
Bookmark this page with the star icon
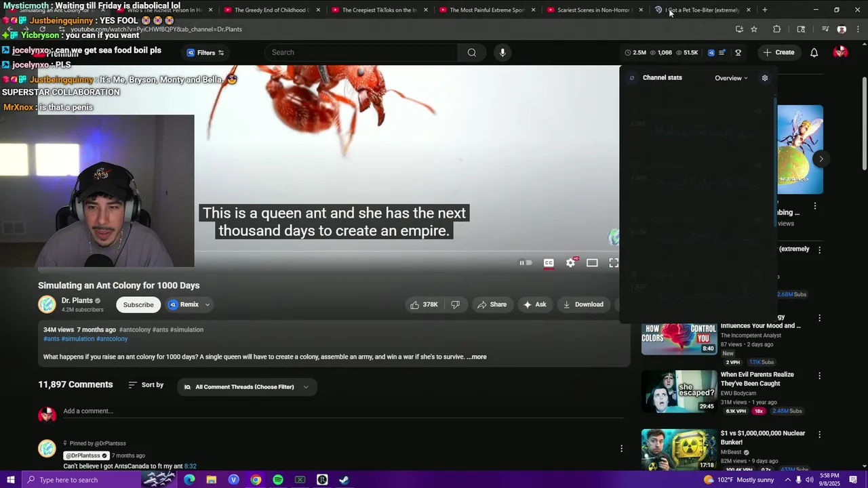coord(754,29)
